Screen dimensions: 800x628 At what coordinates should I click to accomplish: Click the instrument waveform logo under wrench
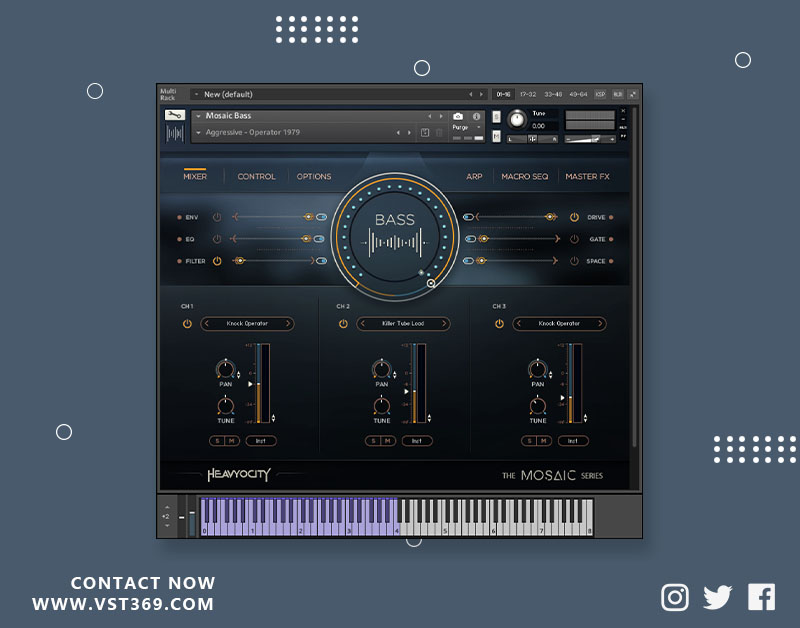[x=174, y=134]
